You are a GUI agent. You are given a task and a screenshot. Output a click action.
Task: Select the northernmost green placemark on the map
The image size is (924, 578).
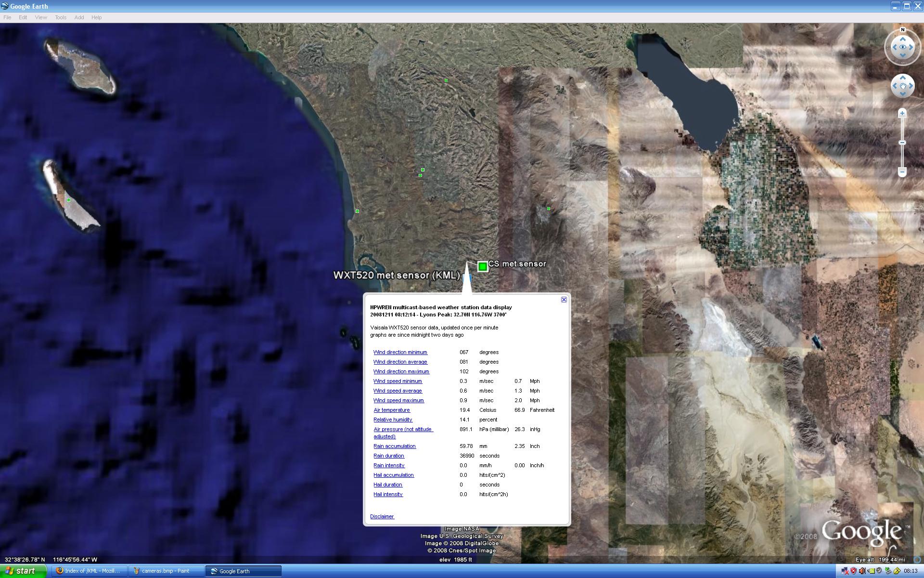[x=446, y=80]
